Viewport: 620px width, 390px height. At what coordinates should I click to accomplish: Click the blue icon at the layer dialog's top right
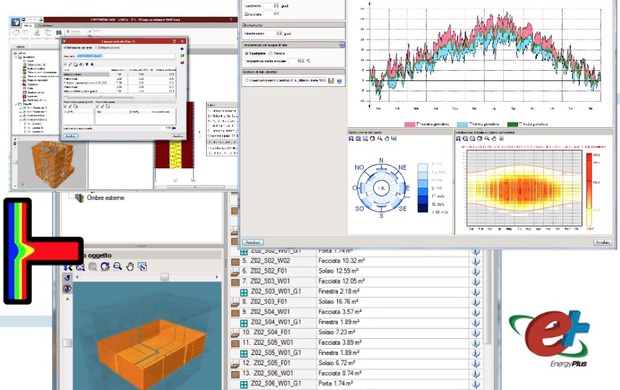pos(182,49)
